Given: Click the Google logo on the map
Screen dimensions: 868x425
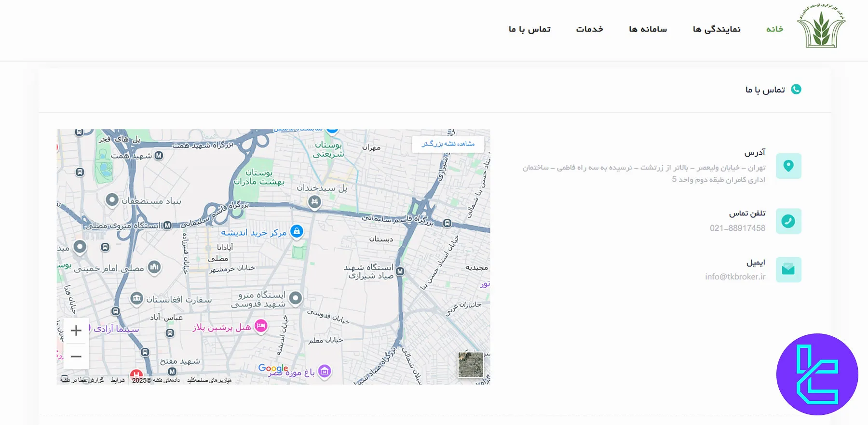Looking at the screenshot, I should pos(273,368).
